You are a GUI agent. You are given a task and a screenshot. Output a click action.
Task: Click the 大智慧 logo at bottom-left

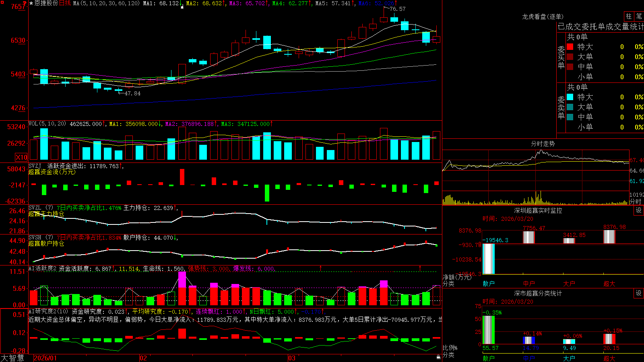coord(12,358)
